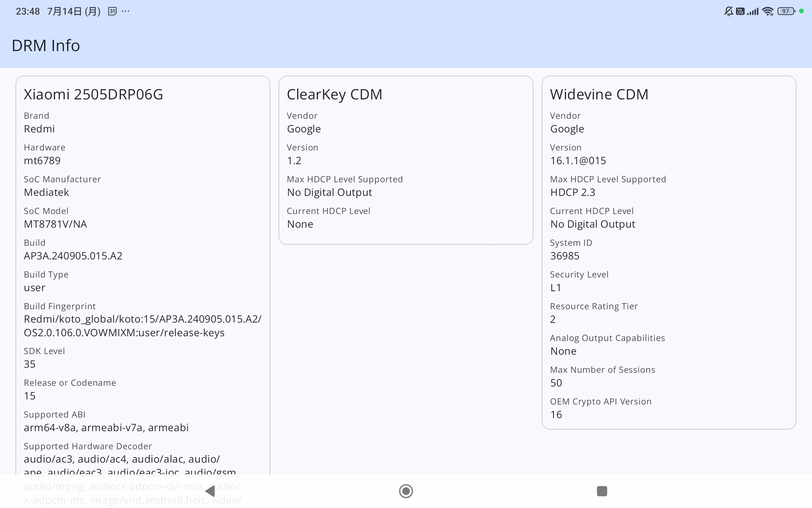Screen dimensions: 812x508
Task: Select the Widevine CDM card heading
Action: point(599,94)
